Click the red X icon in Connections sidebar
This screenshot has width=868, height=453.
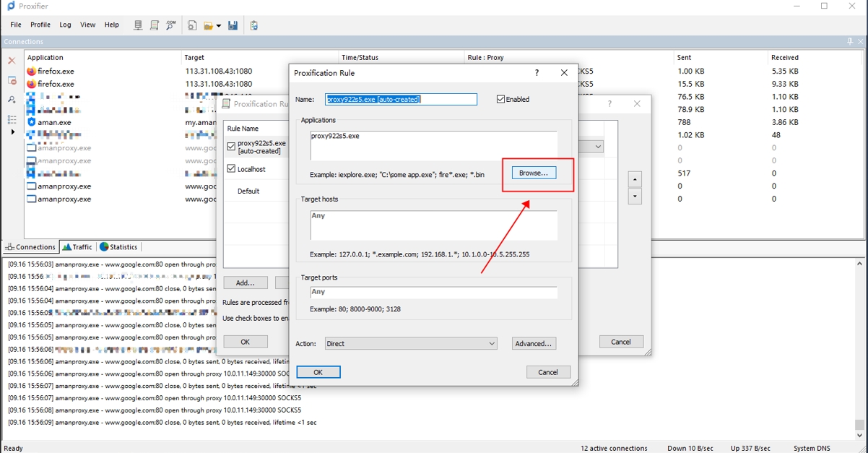(12, 61)
